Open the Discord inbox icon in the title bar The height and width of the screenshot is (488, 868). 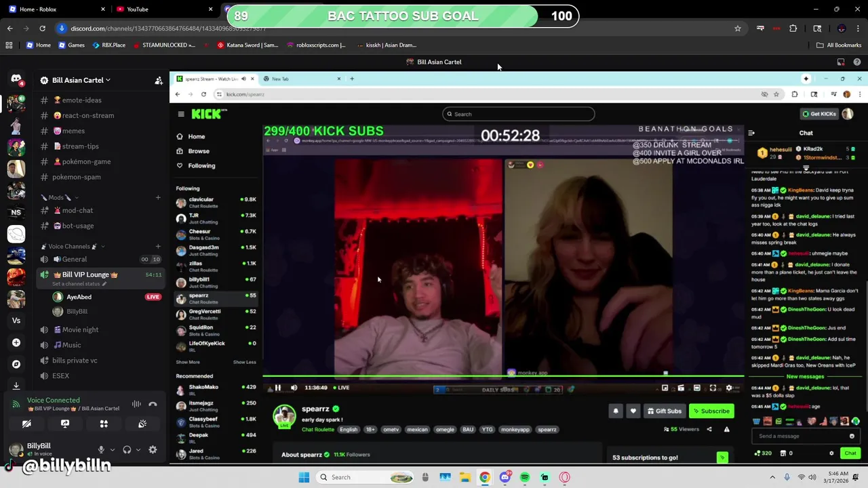click(841, 62)
